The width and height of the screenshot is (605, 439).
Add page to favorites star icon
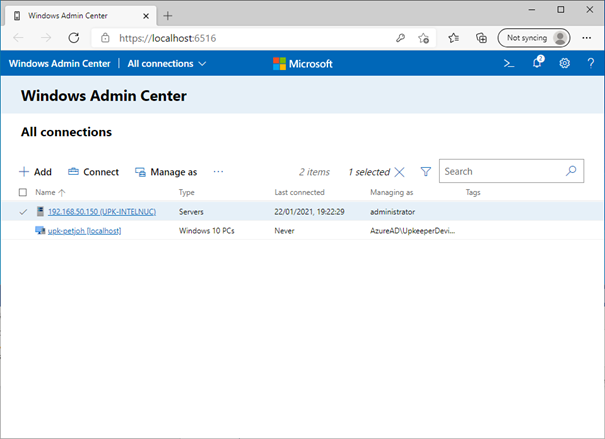[423, 38]
